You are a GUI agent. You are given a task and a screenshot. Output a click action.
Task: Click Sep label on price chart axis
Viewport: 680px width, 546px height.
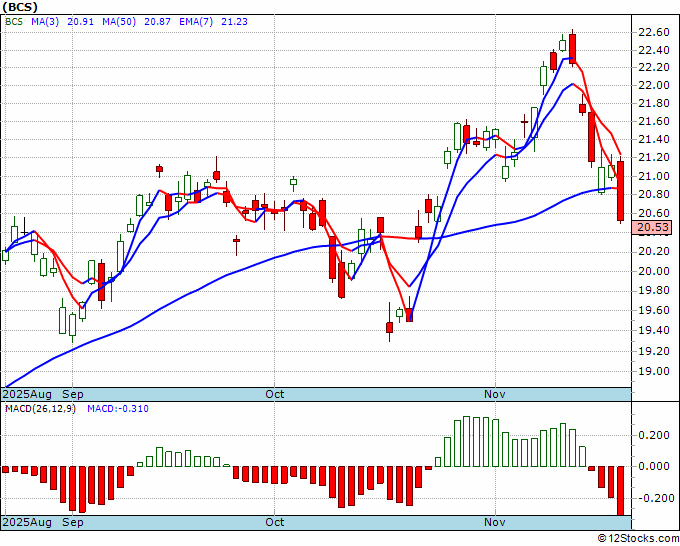(72, 394)
